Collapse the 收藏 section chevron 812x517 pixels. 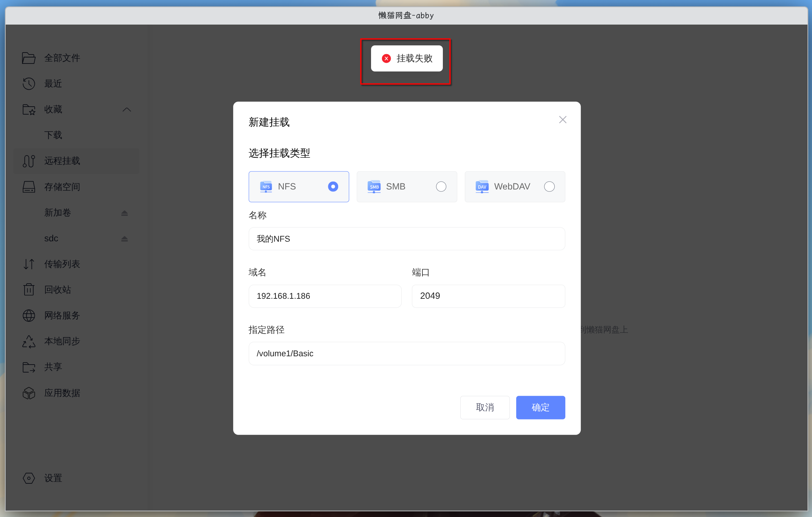(x=127, y=110)
